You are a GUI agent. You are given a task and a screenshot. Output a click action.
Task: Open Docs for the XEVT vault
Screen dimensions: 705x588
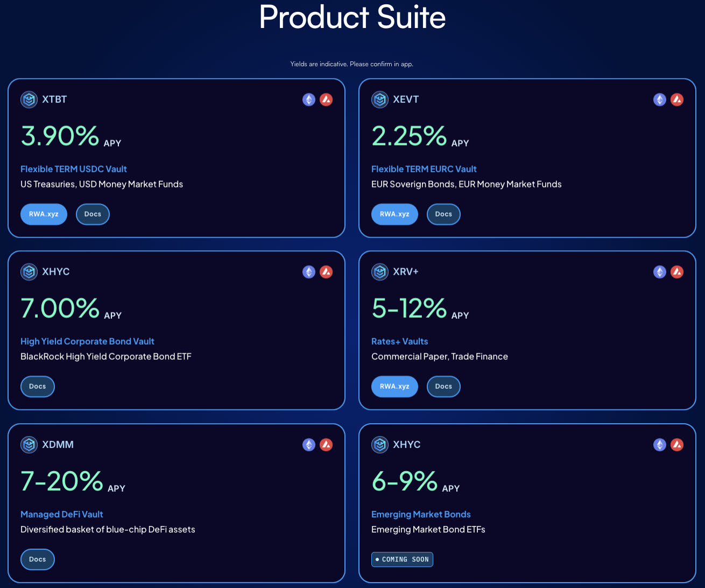pos(443,214)
